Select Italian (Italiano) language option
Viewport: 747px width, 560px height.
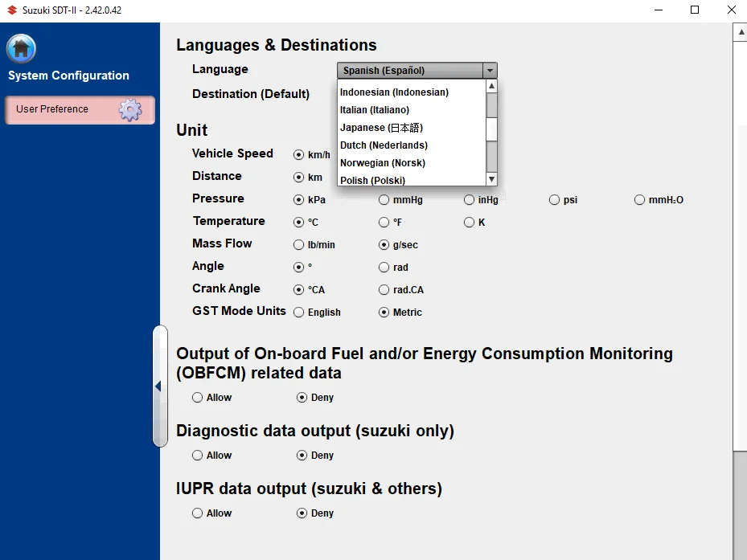pos(375,110)
